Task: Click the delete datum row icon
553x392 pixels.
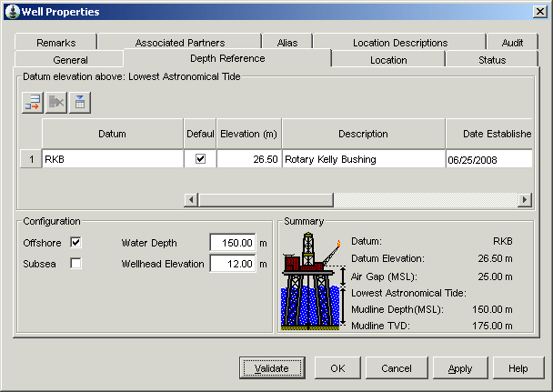Action: click(x=56, y=103)
